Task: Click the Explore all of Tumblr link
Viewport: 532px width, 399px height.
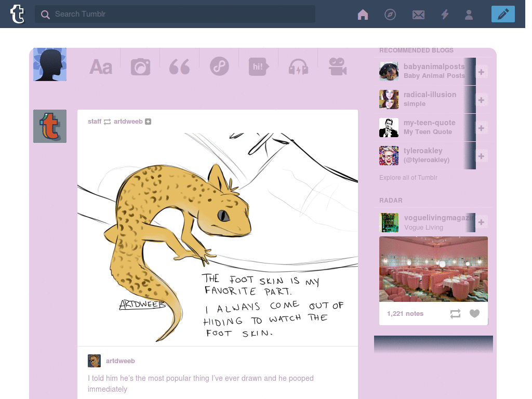Action: 408,178
